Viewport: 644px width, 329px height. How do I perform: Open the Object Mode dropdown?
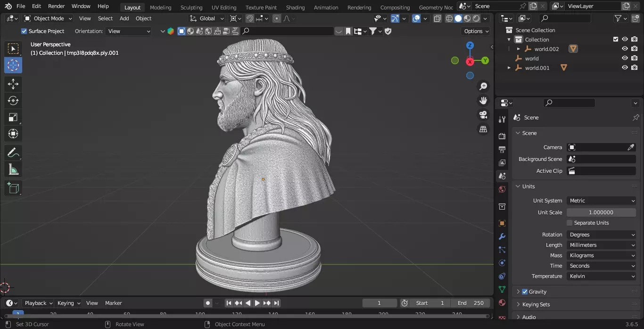(48, 18)
